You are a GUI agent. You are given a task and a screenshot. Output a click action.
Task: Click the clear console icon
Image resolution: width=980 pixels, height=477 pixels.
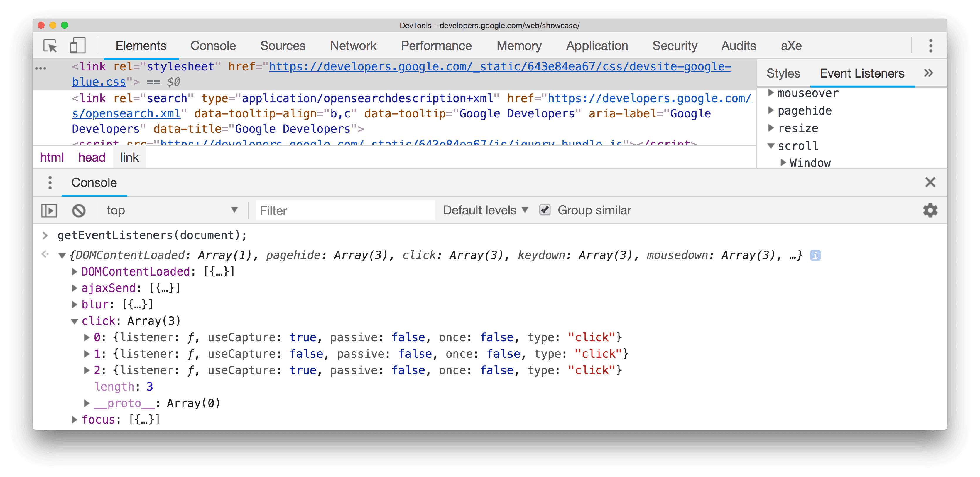point(80,210)
